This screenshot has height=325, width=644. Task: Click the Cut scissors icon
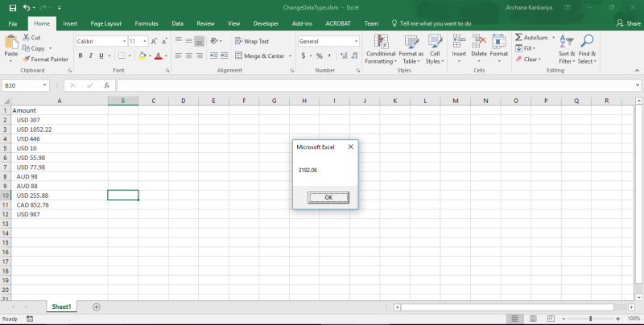click(x=27, y=37)
